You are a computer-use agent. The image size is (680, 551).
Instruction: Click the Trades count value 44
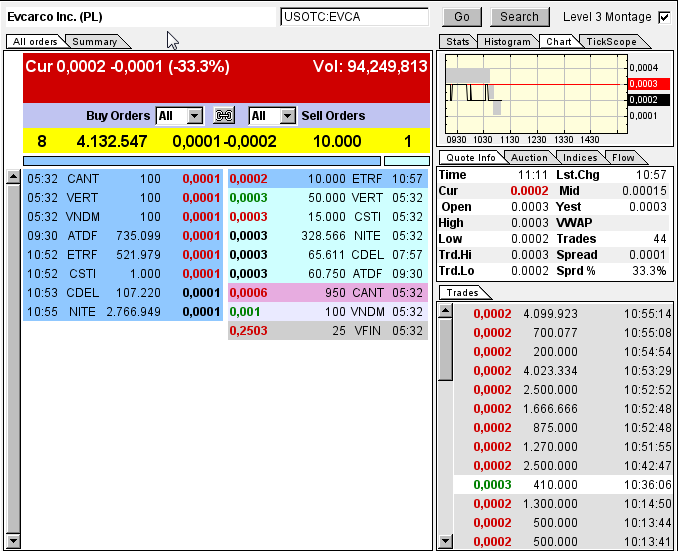(x=660, y=239)
